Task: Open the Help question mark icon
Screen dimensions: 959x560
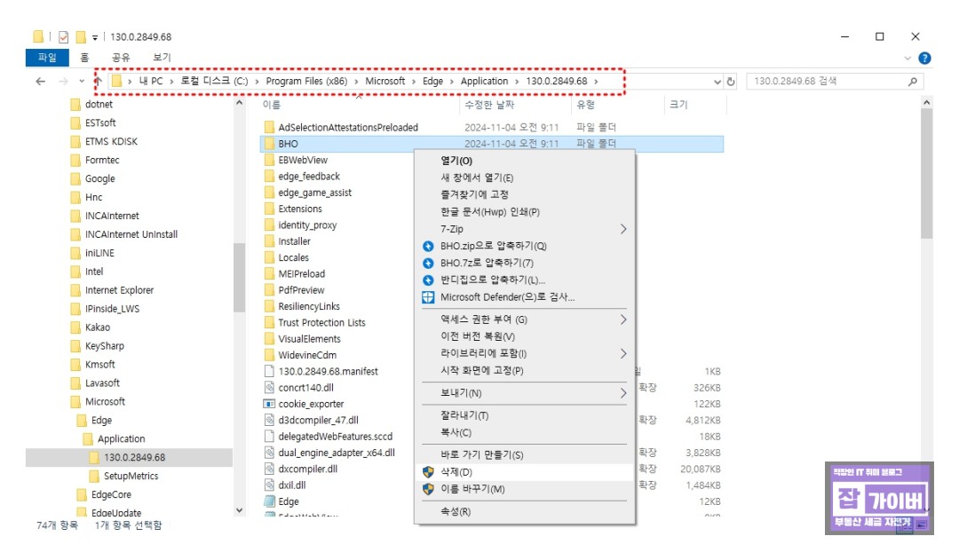Action: (x=924, y=58)
